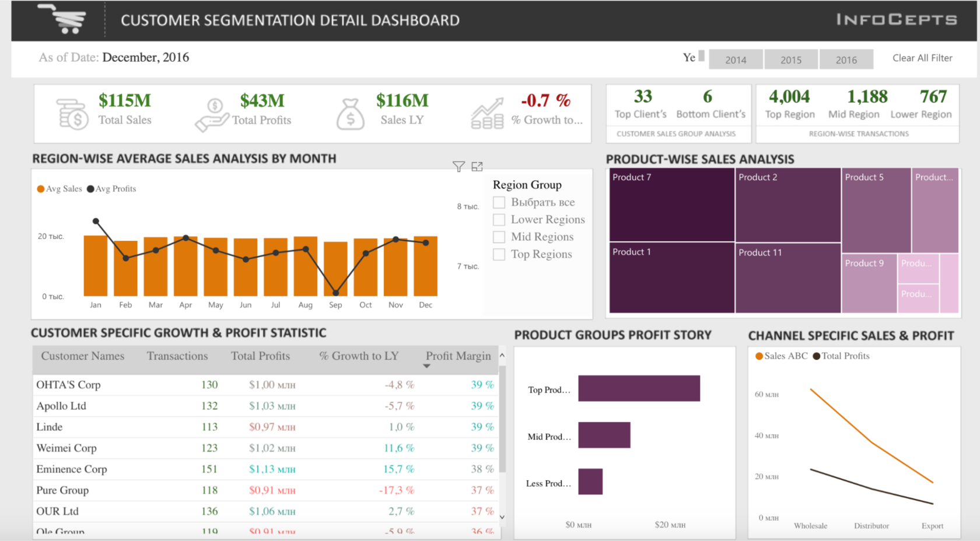980x541 pixels.
Task: Sort by % Growth to LY header
Action: coord(359,356)
